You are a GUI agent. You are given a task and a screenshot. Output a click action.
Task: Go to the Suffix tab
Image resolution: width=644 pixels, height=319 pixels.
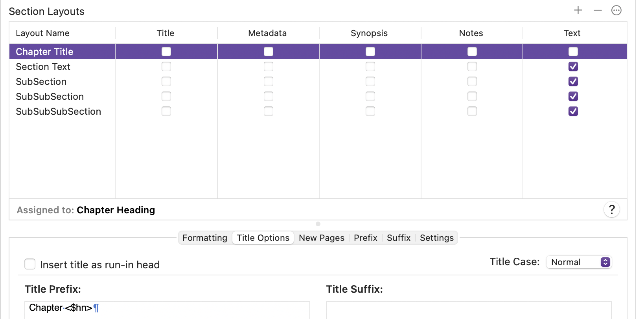(399, 238)
